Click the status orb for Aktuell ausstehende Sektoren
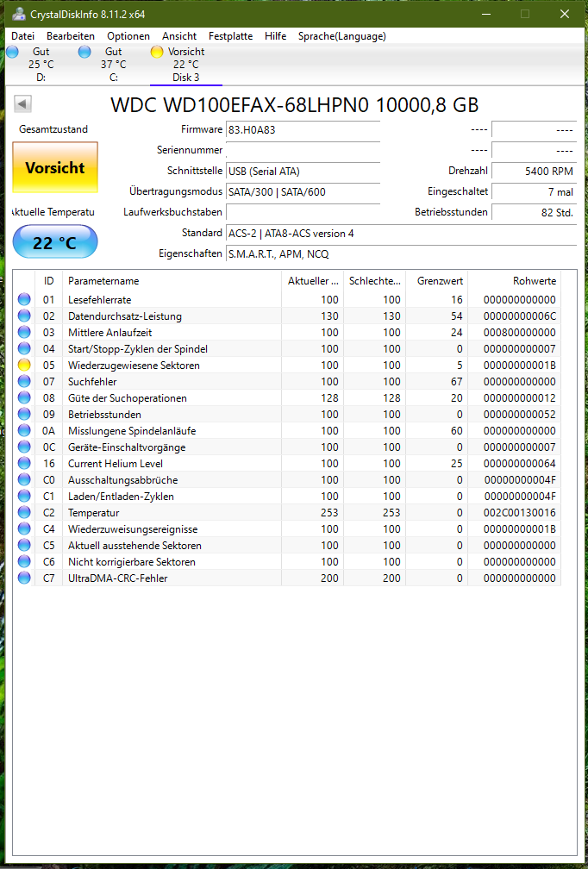Viewport: 588px width, 869px height. (x=24, y=546)
